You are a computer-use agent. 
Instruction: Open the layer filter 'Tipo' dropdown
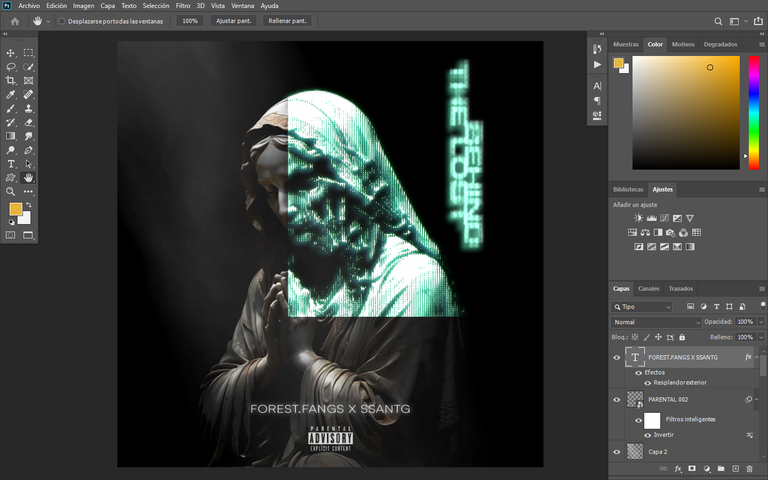click(646, 307)
